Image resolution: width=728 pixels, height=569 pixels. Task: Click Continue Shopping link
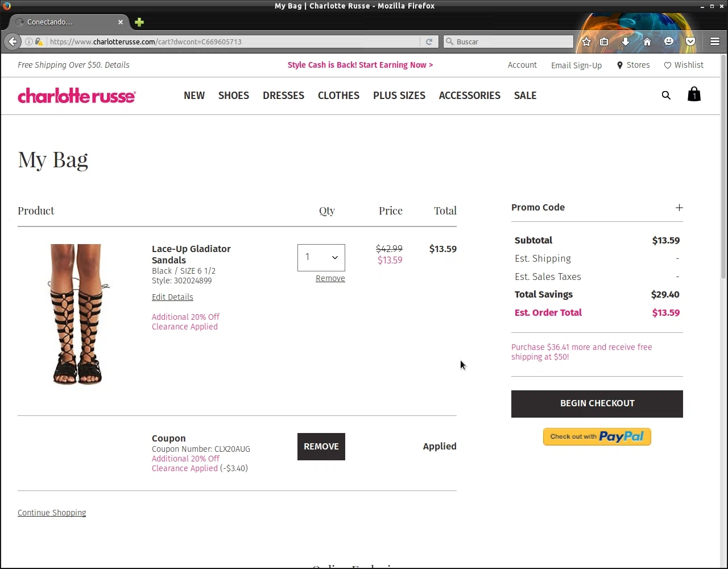click(52, 513)
